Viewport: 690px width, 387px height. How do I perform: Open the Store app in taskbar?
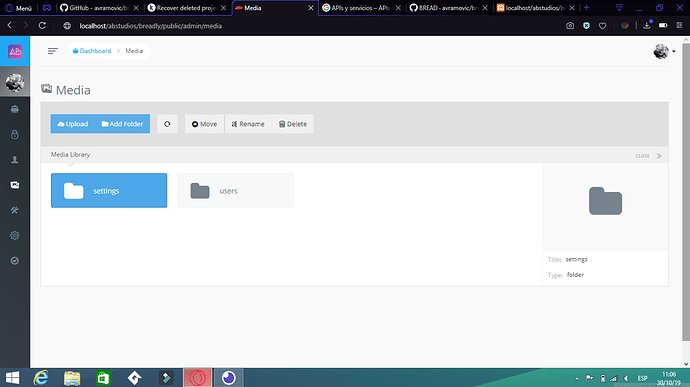[103, 378]
